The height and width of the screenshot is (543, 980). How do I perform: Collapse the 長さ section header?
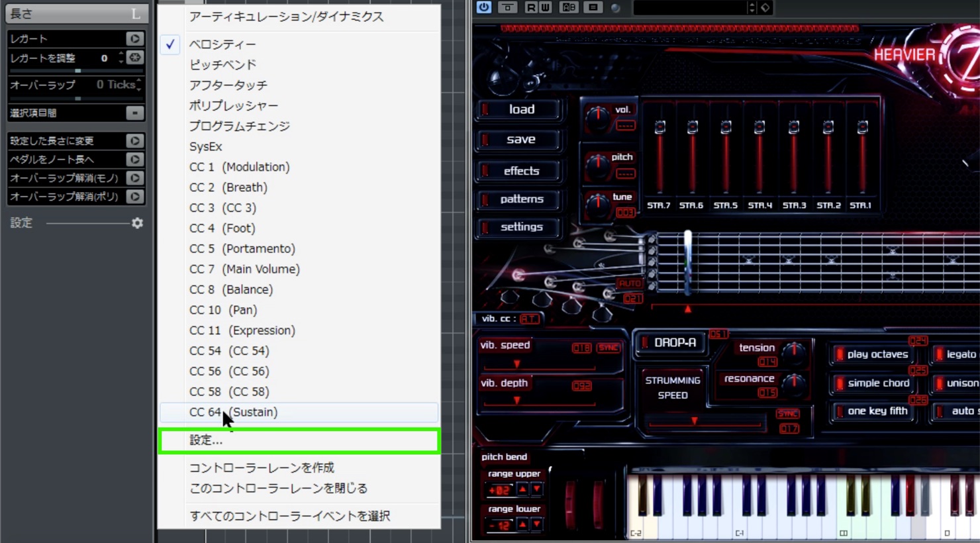(77, 13)
